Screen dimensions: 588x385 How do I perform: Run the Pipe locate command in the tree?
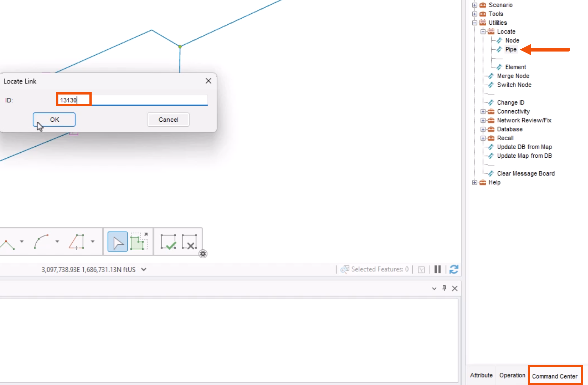click(511, 49)
